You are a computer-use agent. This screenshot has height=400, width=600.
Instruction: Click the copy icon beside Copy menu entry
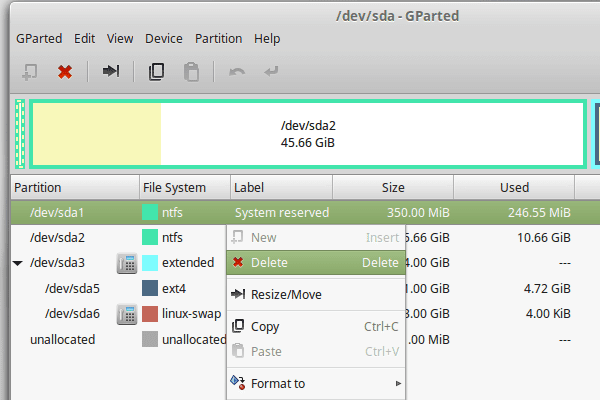(x=238, y=326)
